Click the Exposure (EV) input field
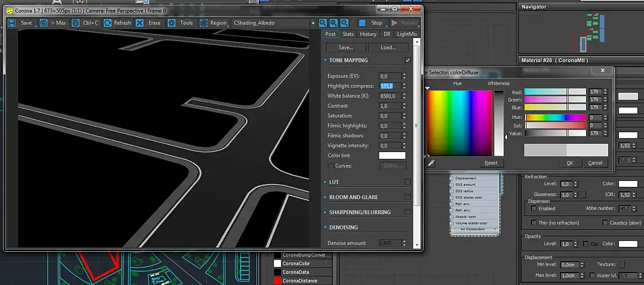Image resolution: width=644 pixels, height=285 pixels. 390,76
